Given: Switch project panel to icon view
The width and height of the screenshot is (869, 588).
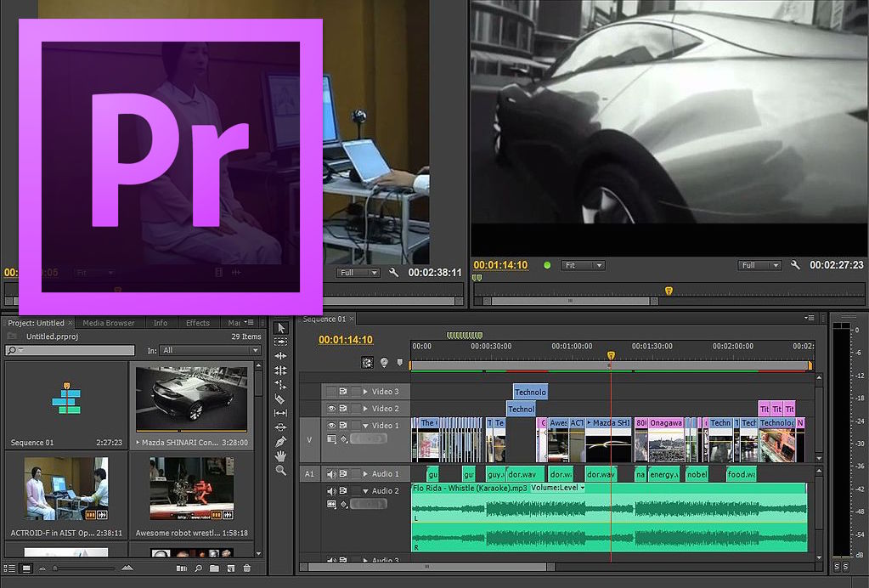Looking at the screenshot, I should tap(26, 568).
